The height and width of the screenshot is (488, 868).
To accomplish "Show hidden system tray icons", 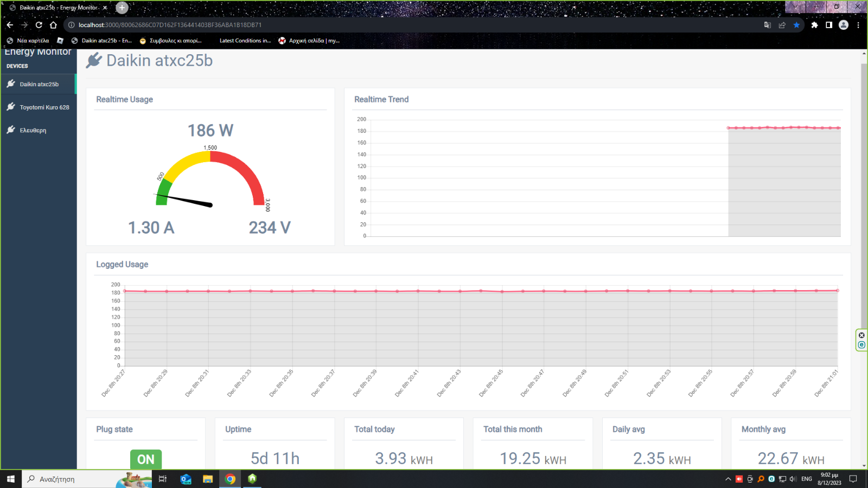I will [728, 479].
